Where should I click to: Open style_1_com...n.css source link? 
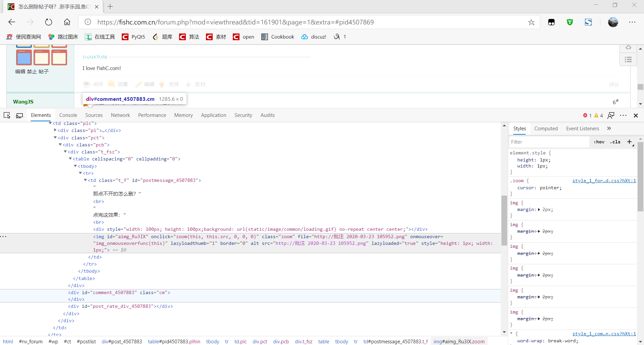(604, 334)
